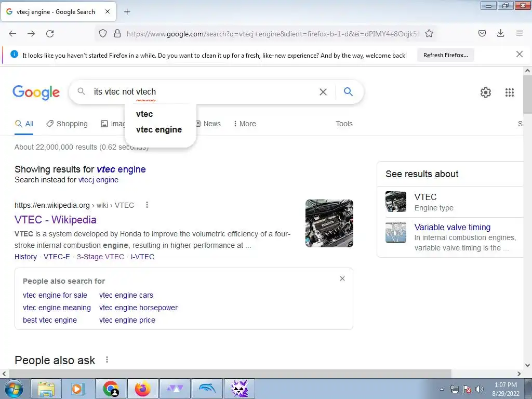
Task: Click the engine photo thumbnail
Action: 329,223
